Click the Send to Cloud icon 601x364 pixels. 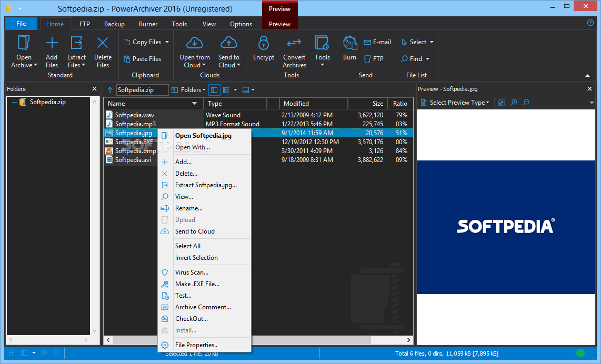229,43
